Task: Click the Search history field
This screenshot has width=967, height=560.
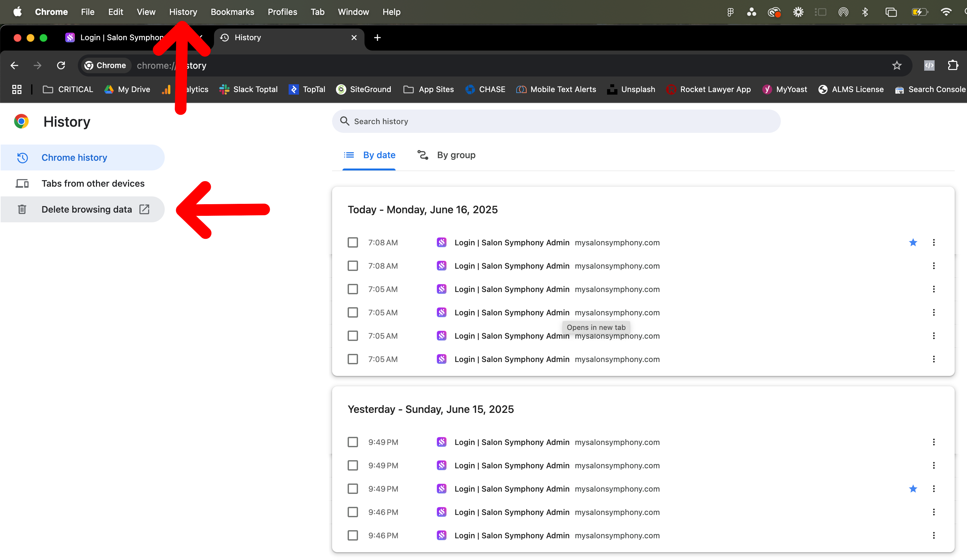Action: (x=556, y=121)
